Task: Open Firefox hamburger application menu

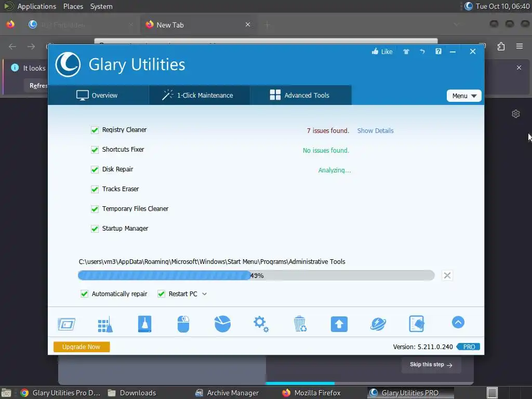Action: [520, 46]
